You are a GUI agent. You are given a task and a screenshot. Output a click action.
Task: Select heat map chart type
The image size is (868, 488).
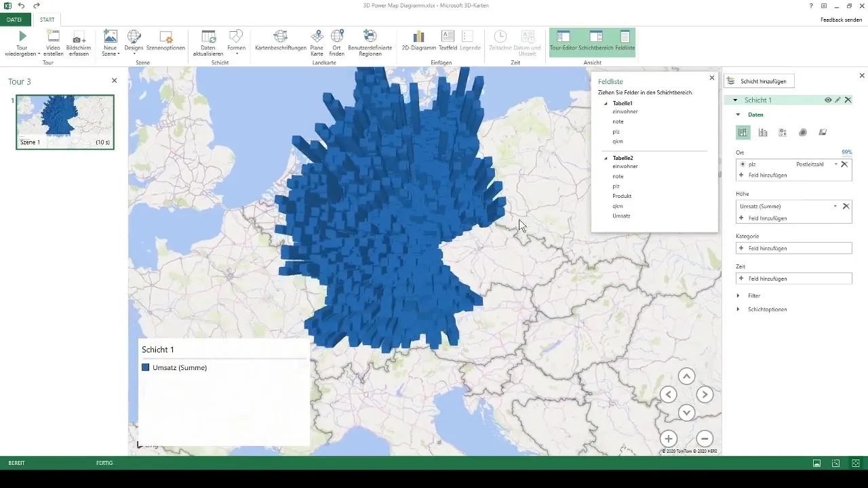803,133
